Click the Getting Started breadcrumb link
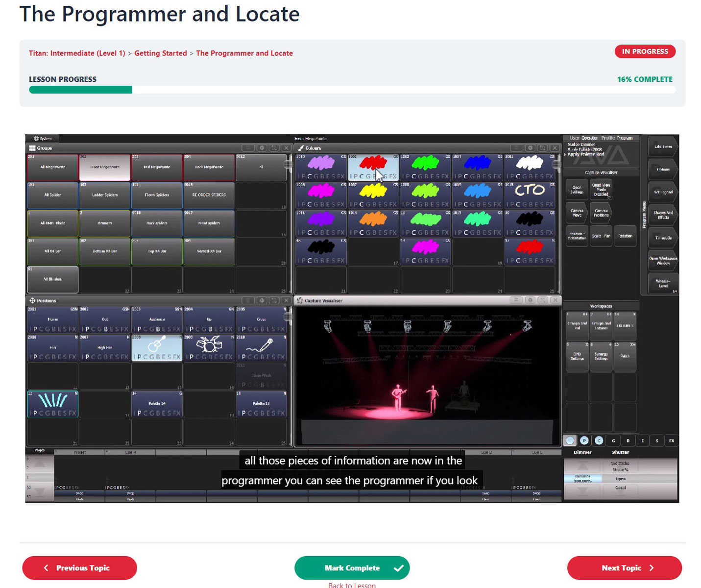Screen dimensions: 701x588 pos(160,53)
